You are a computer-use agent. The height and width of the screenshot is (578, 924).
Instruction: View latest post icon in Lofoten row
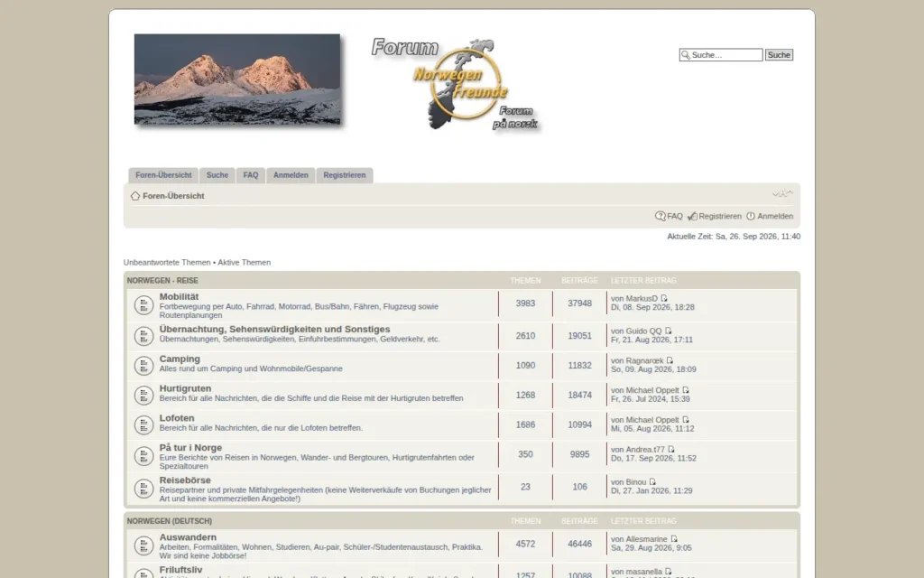point(686,419)
